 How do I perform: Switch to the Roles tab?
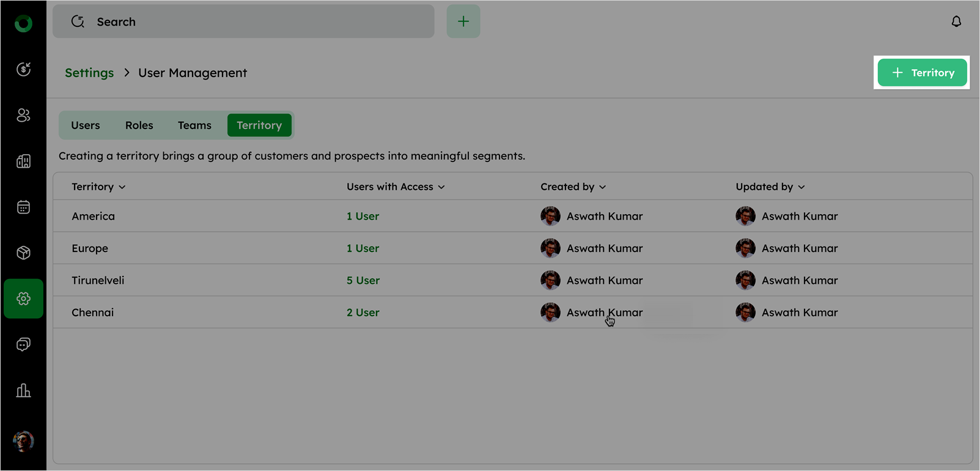pos(139,125)
